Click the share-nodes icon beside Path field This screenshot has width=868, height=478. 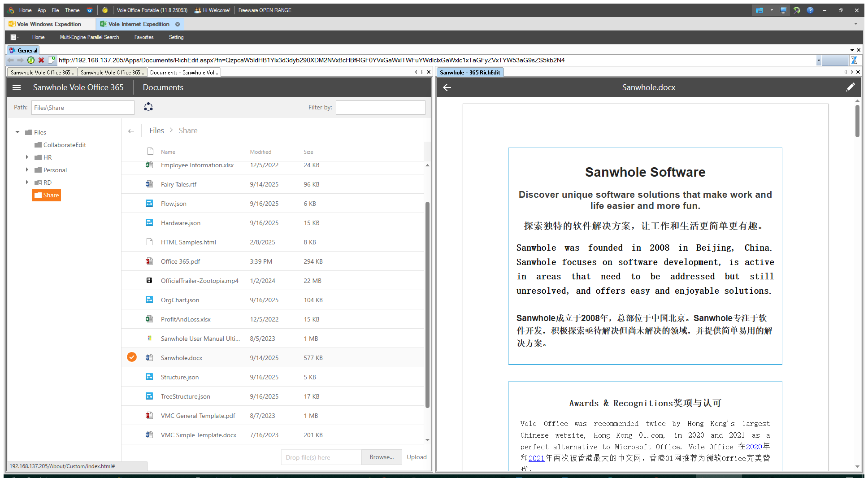(x=148, y=107)
